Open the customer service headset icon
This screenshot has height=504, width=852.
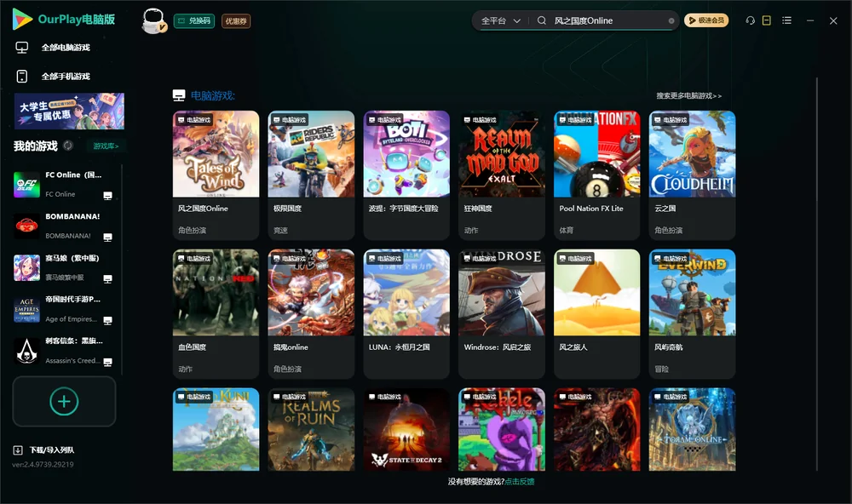(750, 20)
